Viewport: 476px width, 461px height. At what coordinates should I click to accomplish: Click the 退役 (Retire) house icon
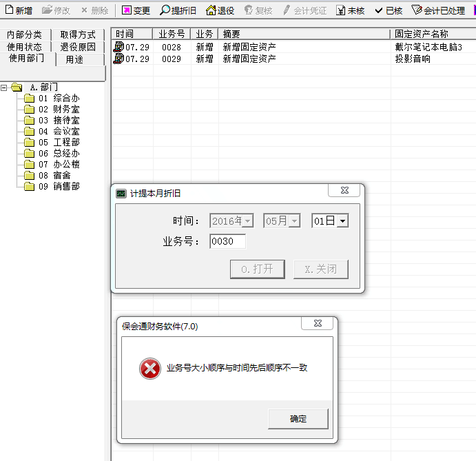click(211, 10)
